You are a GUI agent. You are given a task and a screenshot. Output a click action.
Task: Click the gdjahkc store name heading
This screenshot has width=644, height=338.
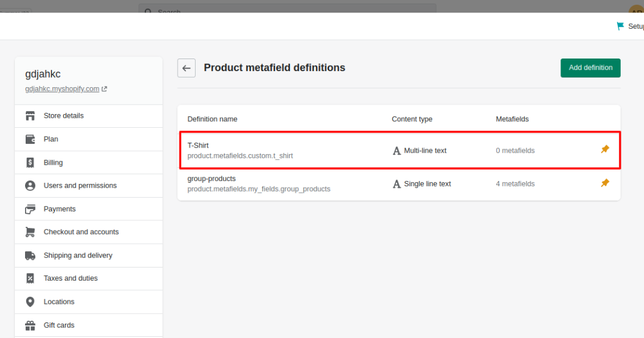tap(43, 75)
